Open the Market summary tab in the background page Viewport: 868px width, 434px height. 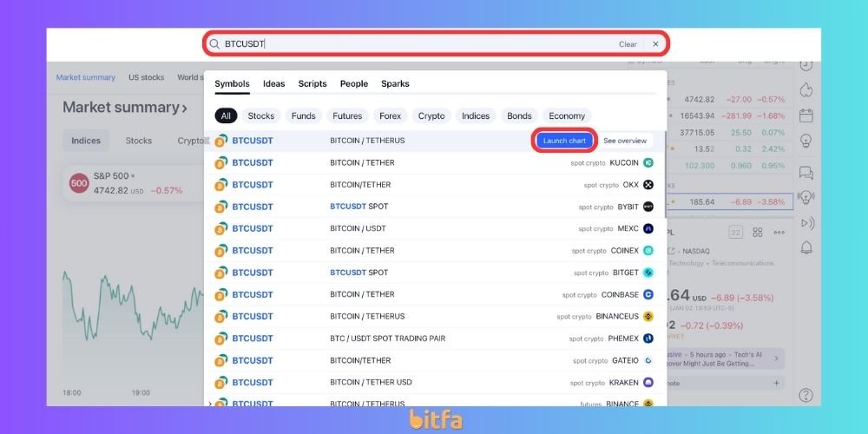(86, 77)
